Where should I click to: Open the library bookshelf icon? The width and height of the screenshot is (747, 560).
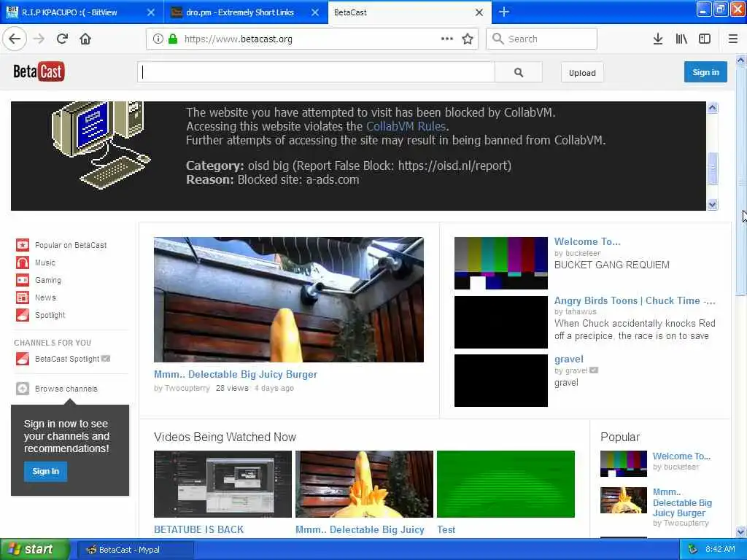click(x=681, y=39)
